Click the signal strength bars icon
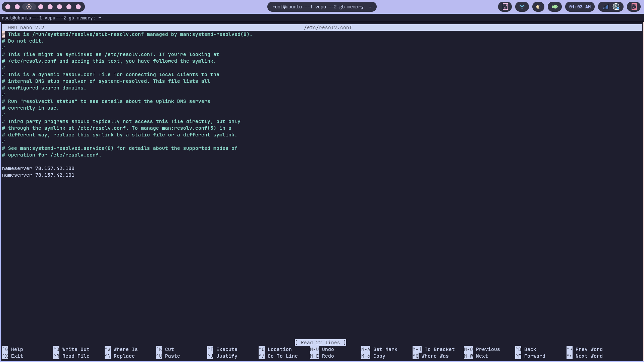The width and height of the screenshot is (644, 362). (605, 7)
